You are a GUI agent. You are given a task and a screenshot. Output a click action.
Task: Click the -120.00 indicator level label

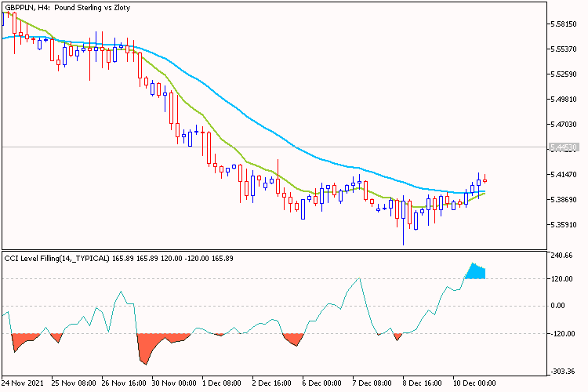[562, 334]
